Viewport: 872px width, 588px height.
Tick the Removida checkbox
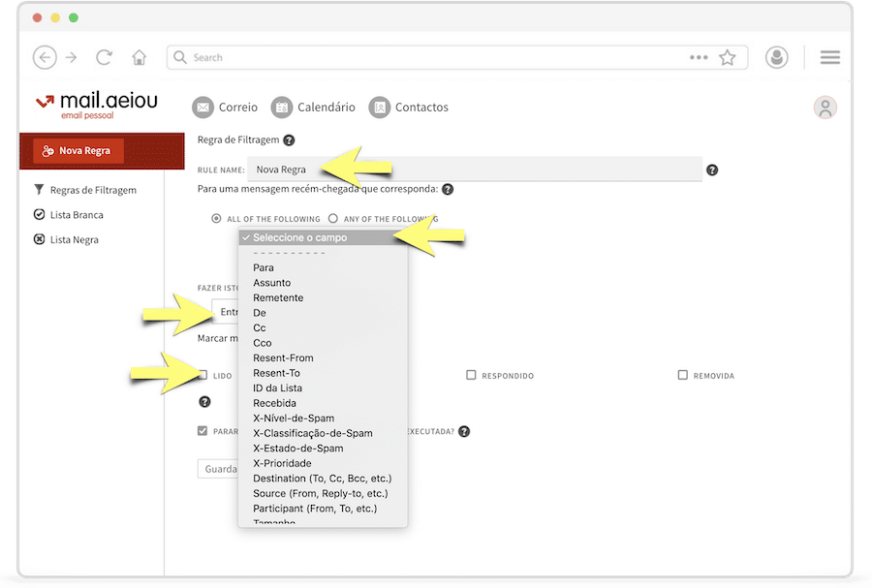tap(683, 375)
